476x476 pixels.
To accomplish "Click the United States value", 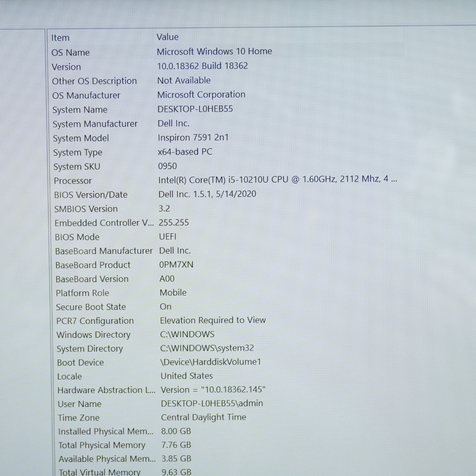I will click(187, 376).
